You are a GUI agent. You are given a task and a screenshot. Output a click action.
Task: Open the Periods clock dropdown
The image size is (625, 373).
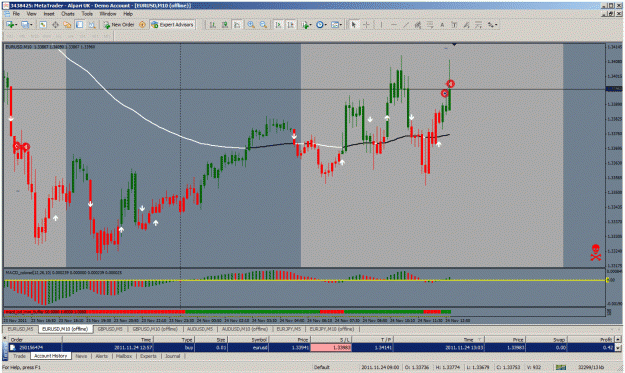(x=321, y=25)
